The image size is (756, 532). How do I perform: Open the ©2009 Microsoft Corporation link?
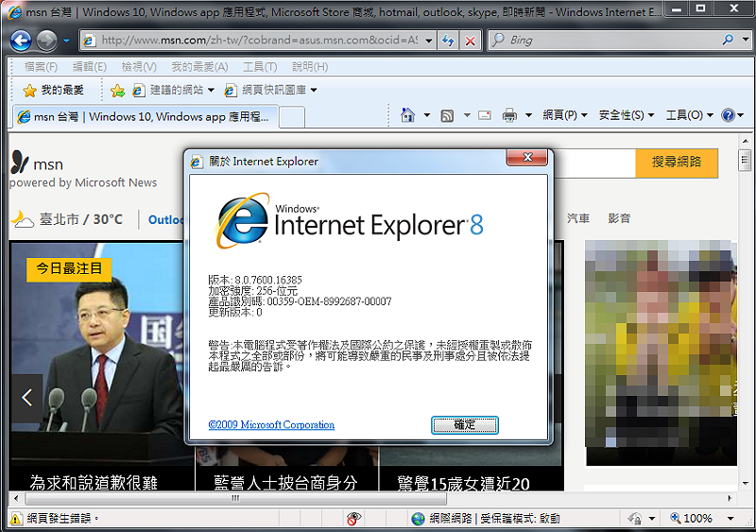[x=271, y=425]
